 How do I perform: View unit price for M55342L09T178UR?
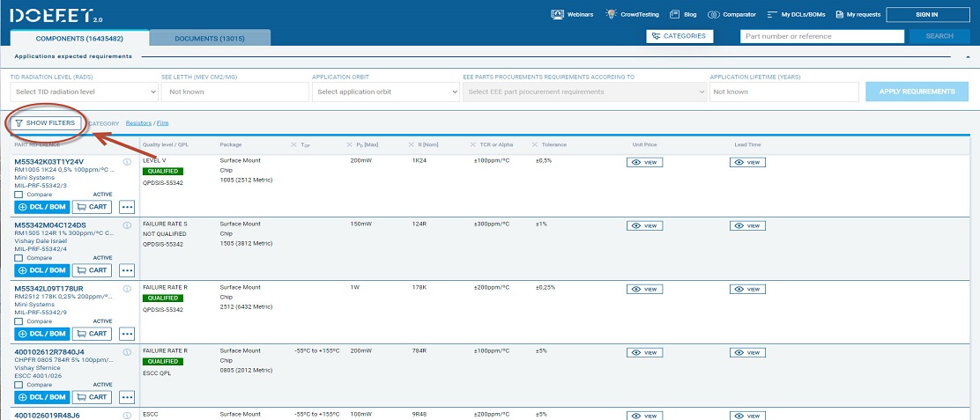(644, 290)
